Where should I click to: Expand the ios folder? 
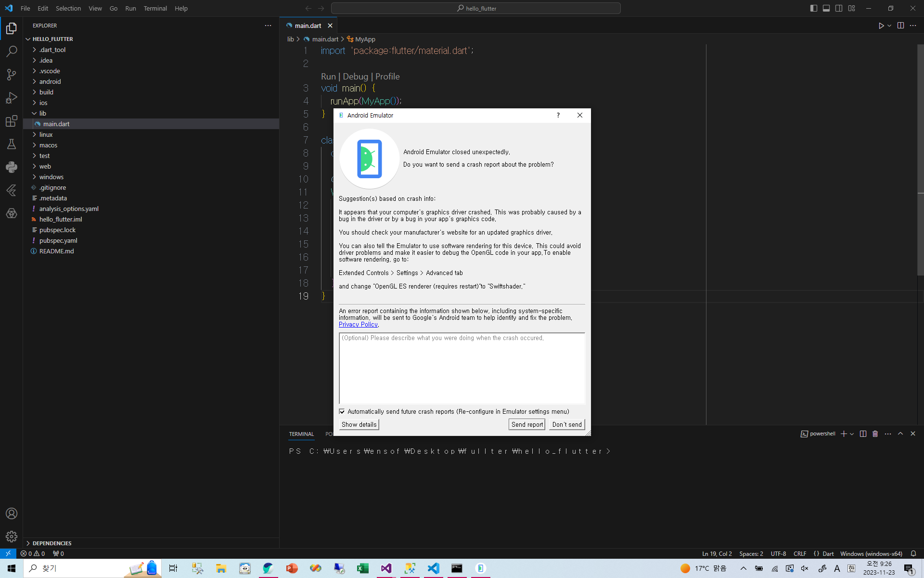tap(43, 103)
